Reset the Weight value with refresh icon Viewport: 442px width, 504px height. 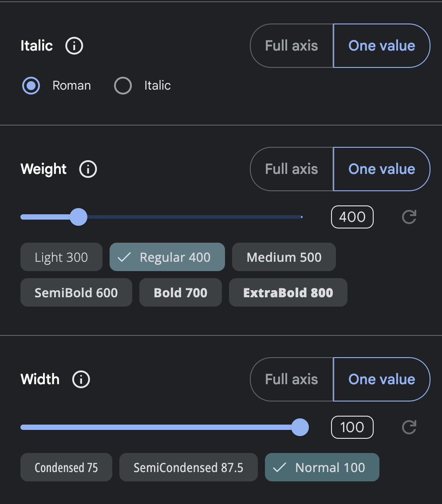click(409, 217)
